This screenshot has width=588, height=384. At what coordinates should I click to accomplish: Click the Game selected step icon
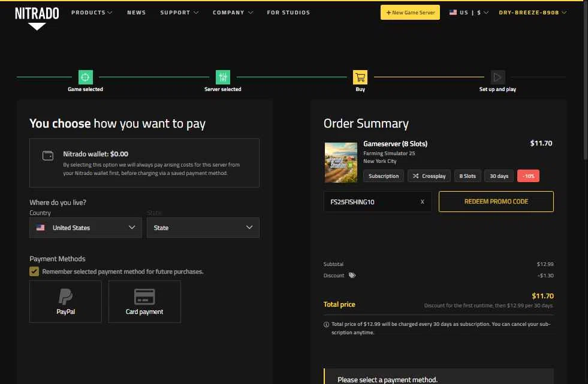[86, 77]
